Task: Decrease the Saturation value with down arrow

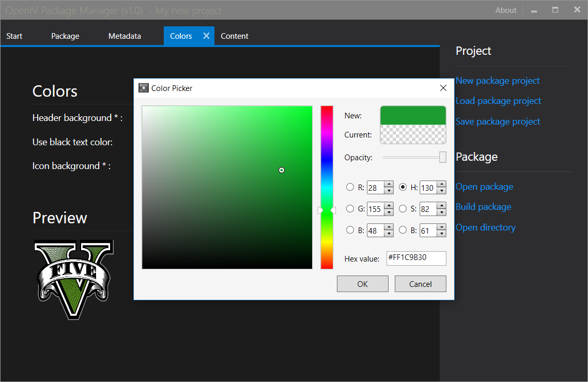Action: [x=441, y=212]
